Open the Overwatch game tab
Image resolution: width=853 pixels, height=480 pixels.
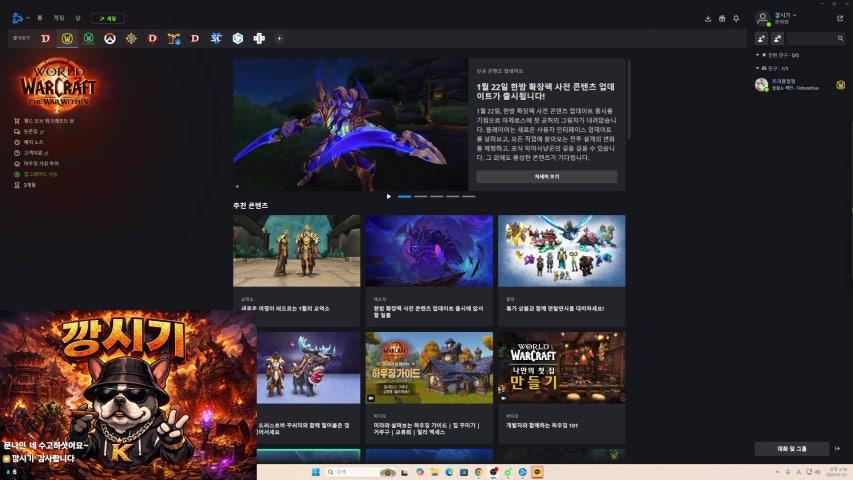(x=110, y=38)
